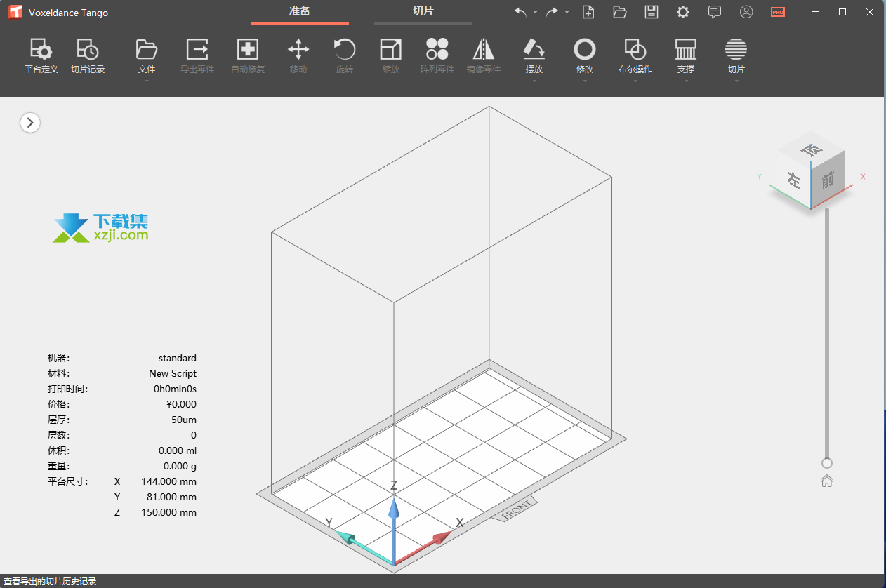Open the redo history dropdown arrow
Image resolution: width=886 pixels, height=588 pixels.
567,13
